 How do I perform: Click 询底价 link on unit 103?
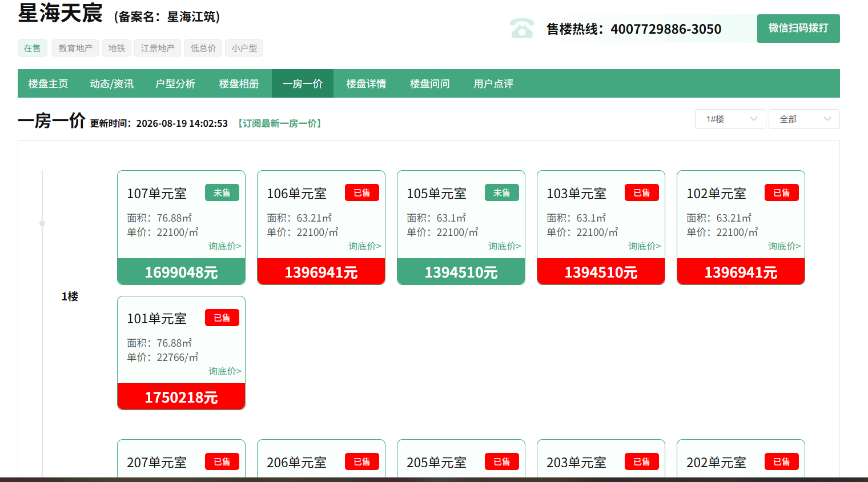pos(645,246)
